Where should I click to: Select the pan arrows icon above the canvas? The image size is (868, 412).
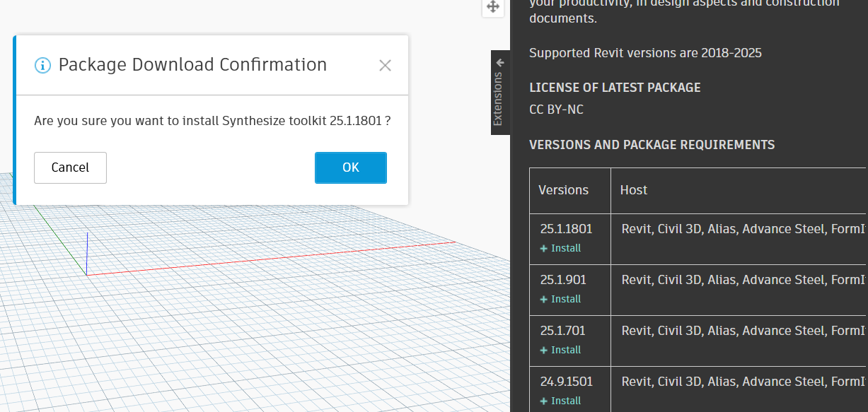[x=492, y=7]
